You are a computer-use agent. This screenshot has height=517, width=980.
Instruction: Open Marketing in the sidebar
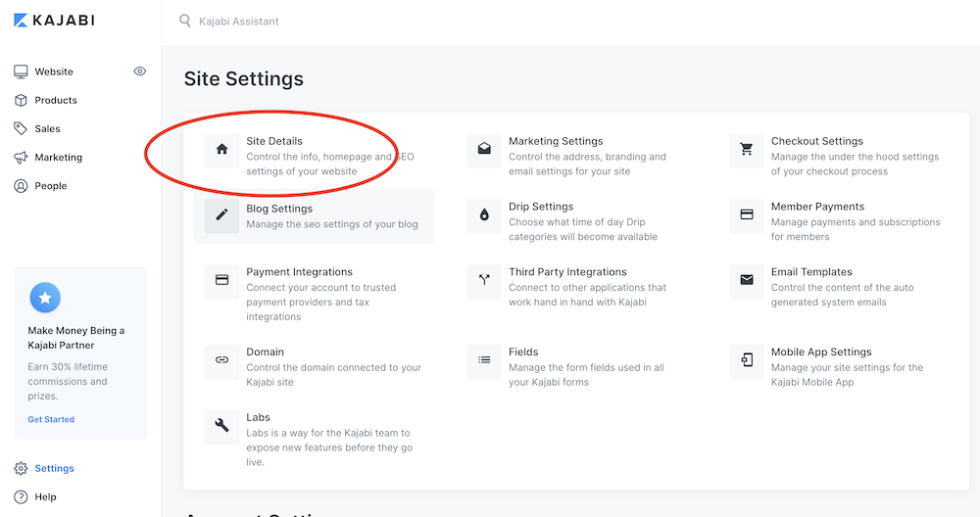[x=58, y=158]
